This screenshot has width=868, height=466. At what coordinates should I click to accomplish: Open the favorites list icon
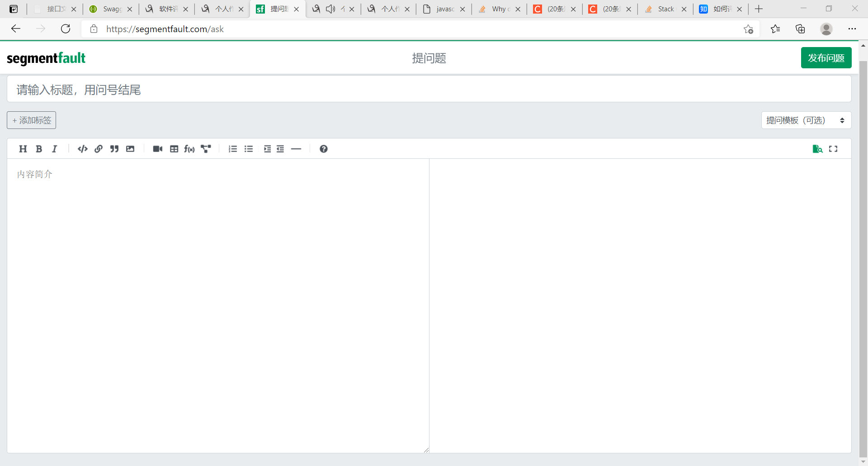[x=775, y=29]
